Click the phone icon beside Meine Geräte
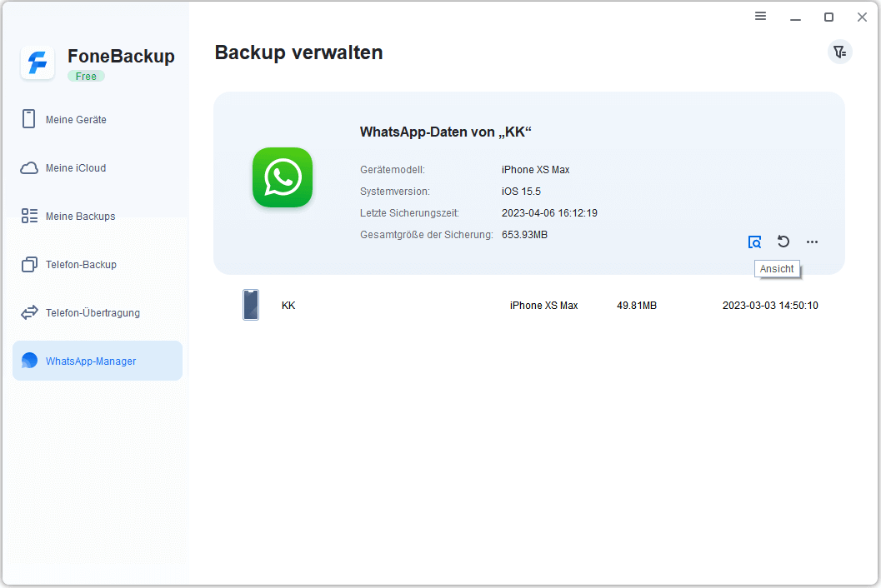This screenshot has height=588, width=881. [28, 119]
